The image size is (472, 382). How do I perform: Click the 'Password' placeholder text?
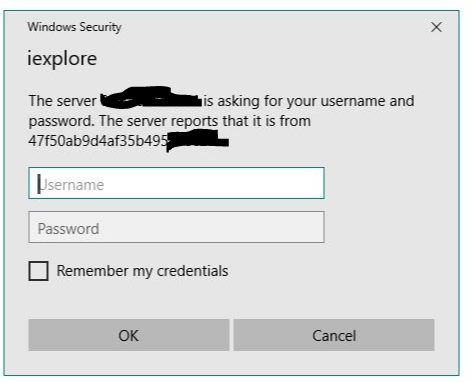68,229
